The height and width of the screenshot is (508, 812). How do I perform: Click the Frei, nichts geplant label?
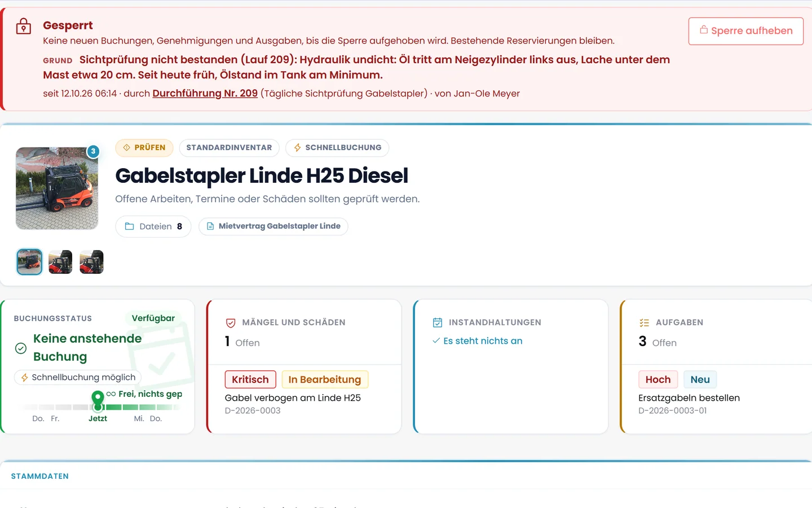click(150, 394)
